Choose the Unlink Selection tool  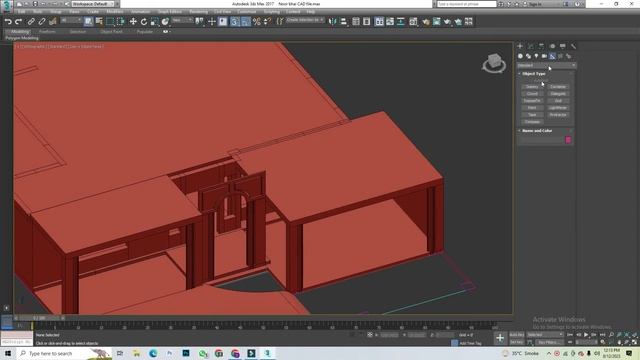pos(42,22)
